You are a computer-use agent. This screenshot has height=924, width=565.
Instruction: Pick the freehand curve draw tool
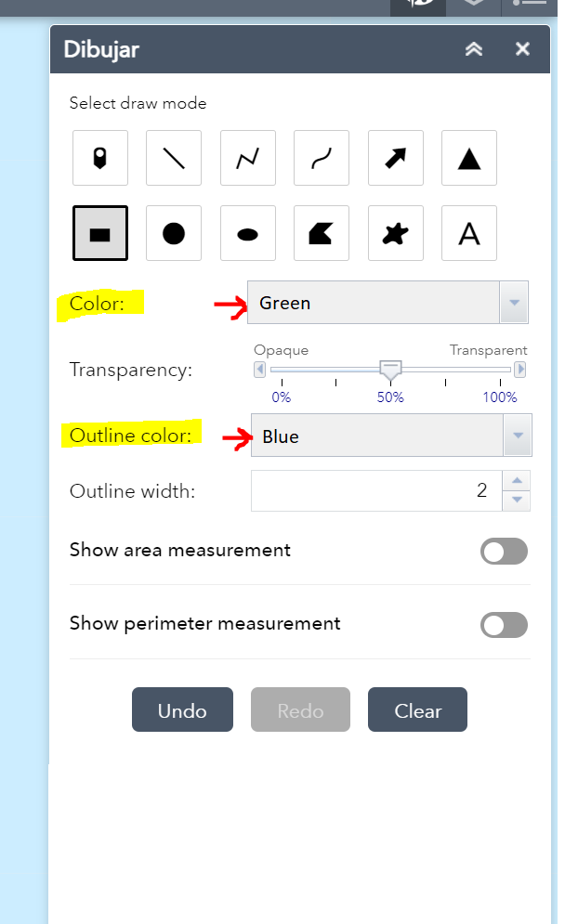(x=322, y=159)
